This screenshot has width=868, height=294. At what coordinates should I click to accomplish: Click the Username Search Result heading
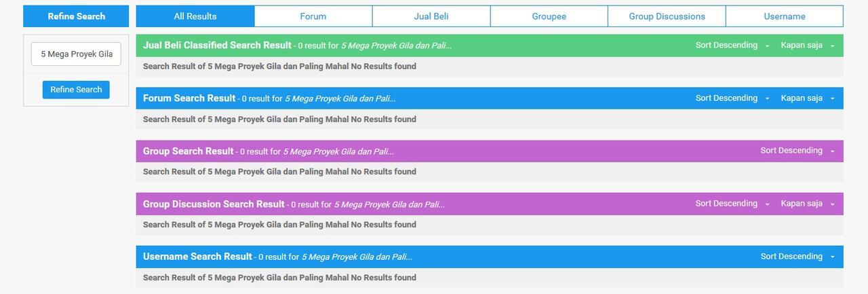[197, 257]
